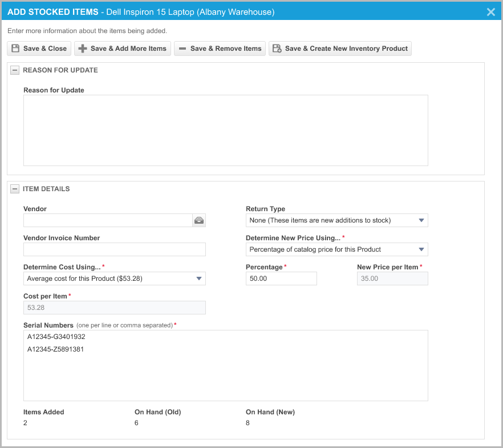Focus the Reason for Update text area
The image size is (503, 448).
[225, 130]
